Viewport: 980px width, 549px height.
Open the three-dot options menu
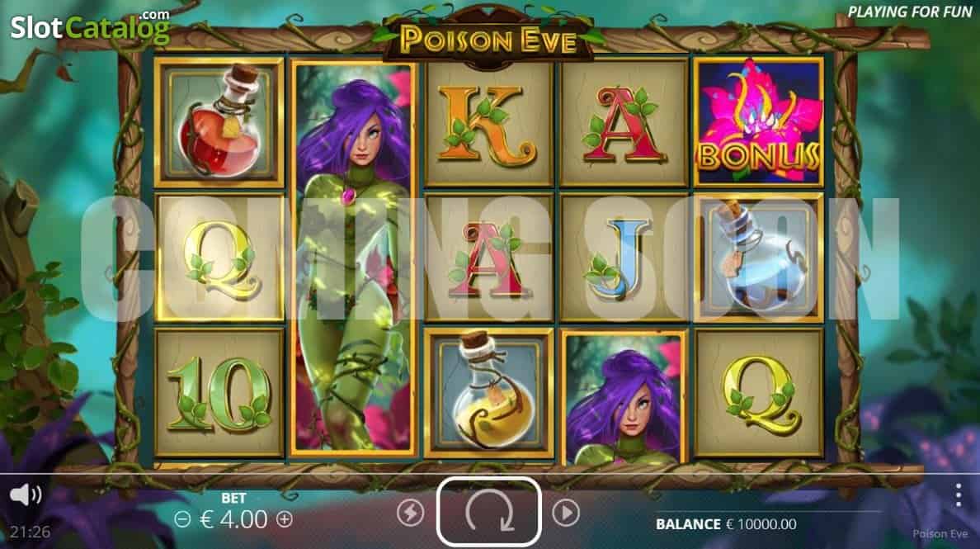click(958, 495)
